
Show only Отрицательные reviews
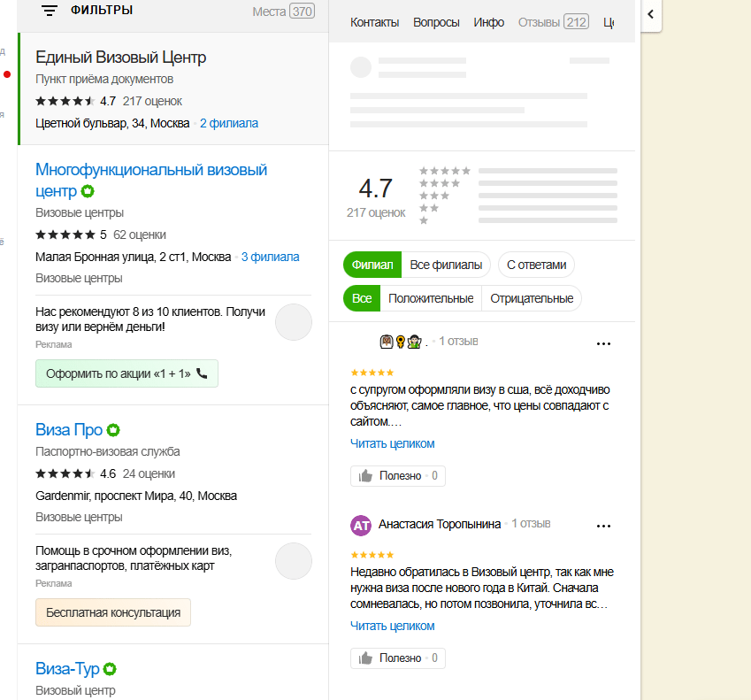[x=532, y=298]
